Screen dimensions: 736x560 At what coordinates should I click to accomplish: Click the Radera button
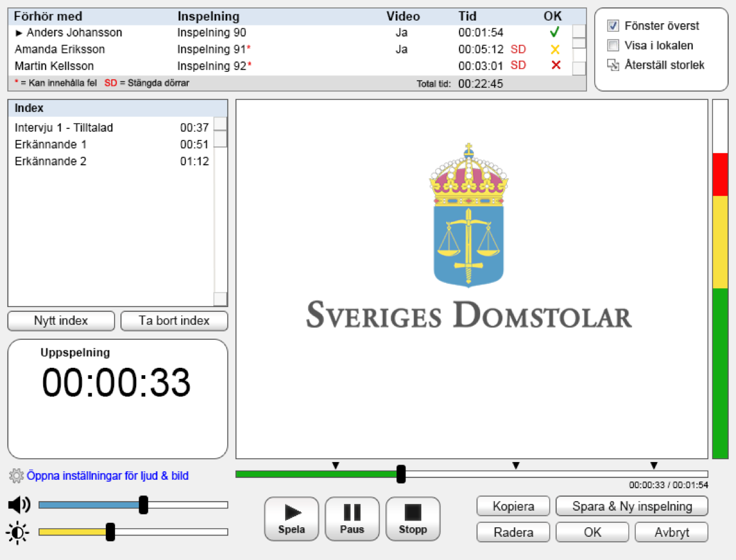(514, 532)
